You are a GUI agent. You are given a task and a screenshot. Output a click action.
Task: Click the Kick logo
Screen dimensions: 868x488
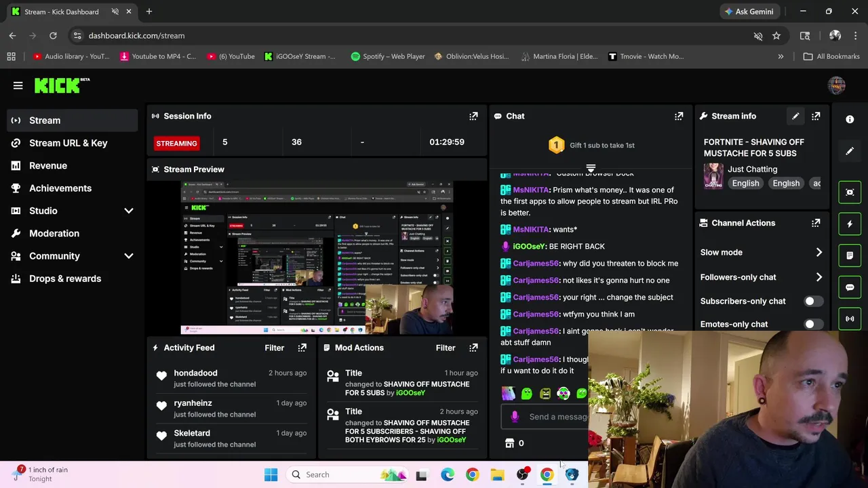coord(62,85)
